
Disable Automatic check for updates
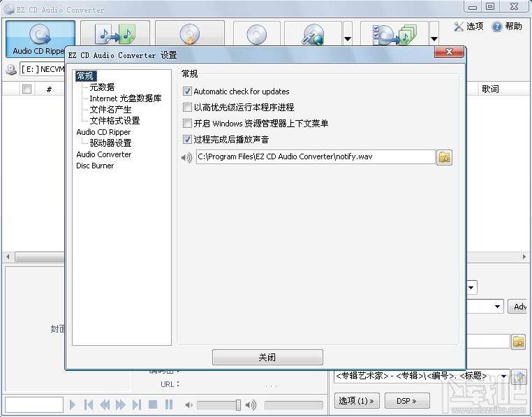(x=187, y=92)
